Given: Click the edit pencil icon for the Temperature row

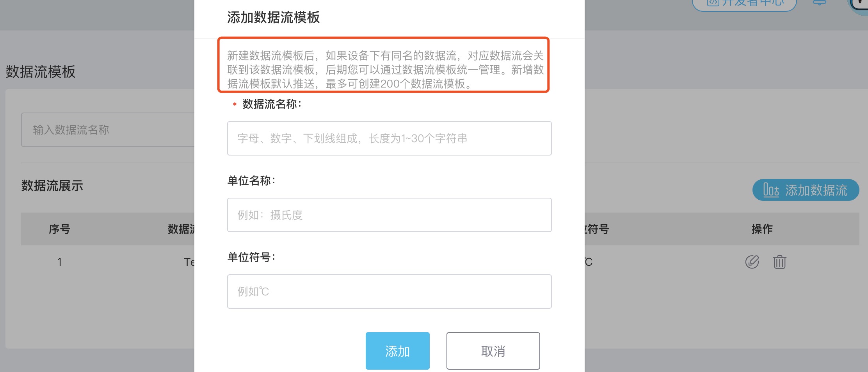Looking at the screenshot, I should 752,262.
